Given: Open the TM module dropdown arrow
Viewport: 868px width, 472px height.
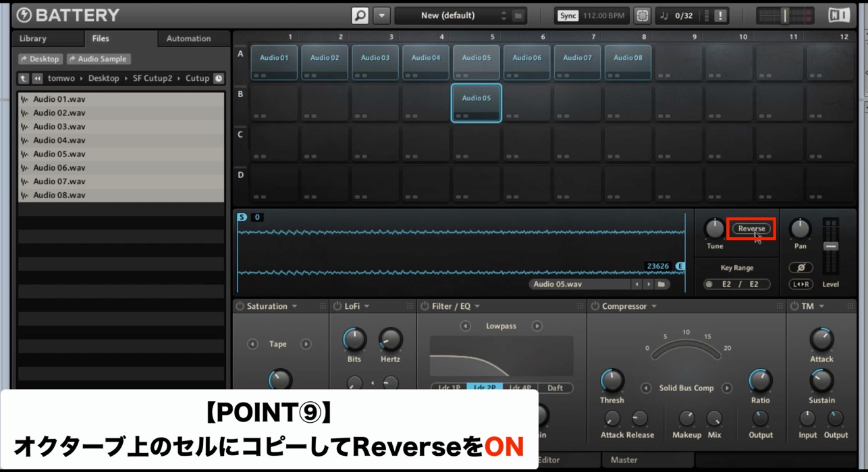Looking at the screenshot, I should point(821,306).
